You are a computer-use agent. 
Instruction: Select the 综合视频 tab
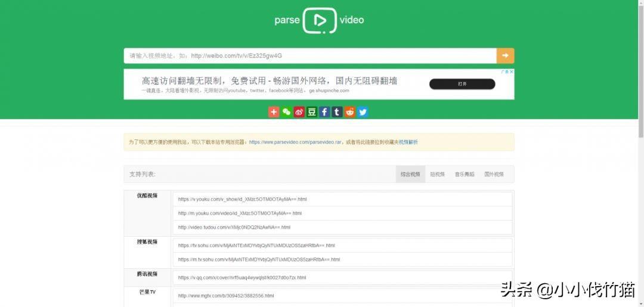(410, 174)
